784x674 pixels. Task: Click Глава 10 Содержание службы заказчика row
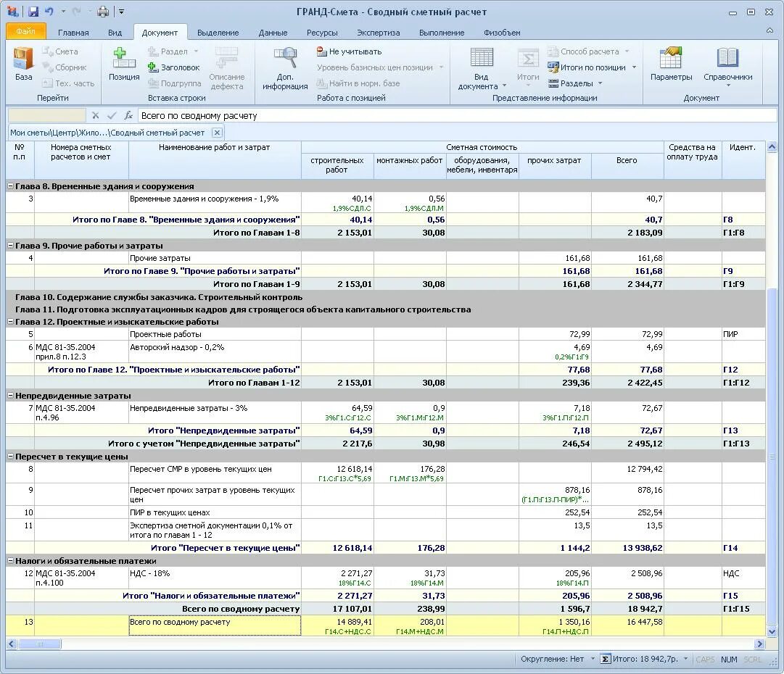[x=385, y=297]
